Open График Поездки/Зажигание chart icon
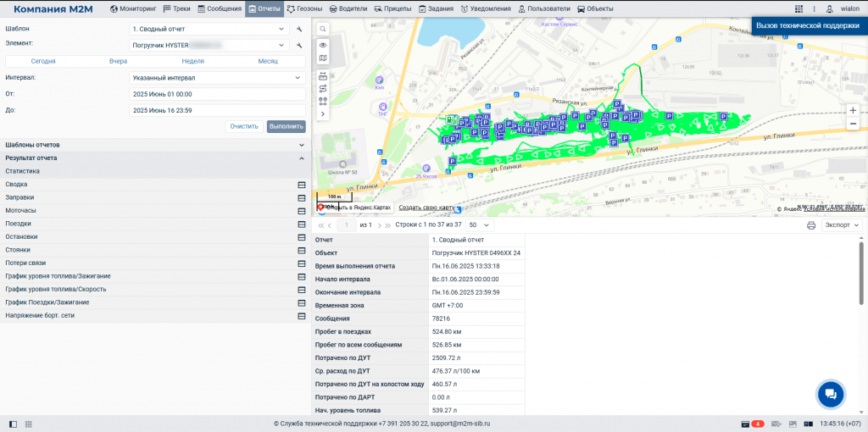Image resolution: width=868 pixels, height=432 pixels. coord(302,302)
